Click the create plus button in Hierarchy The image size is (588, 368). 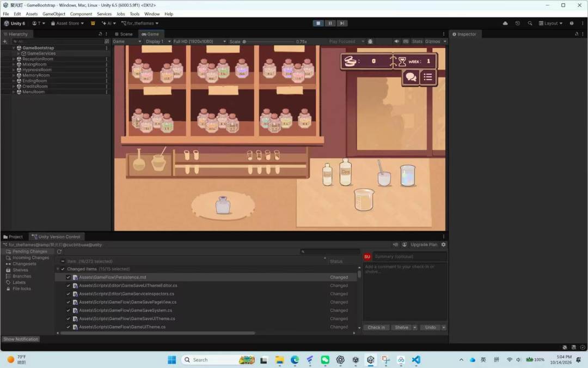click(5, 41)
